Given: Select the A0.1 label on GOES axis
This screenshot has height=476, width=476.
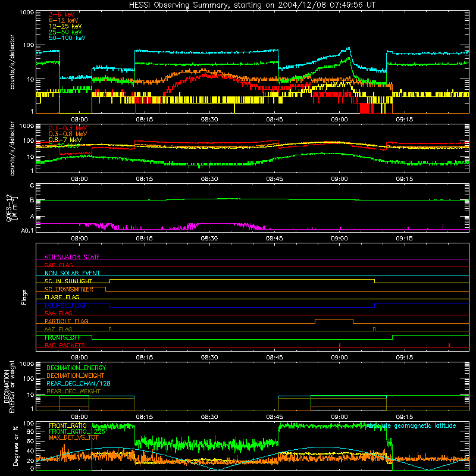Looking at the screenshot, I should point(27,231).
